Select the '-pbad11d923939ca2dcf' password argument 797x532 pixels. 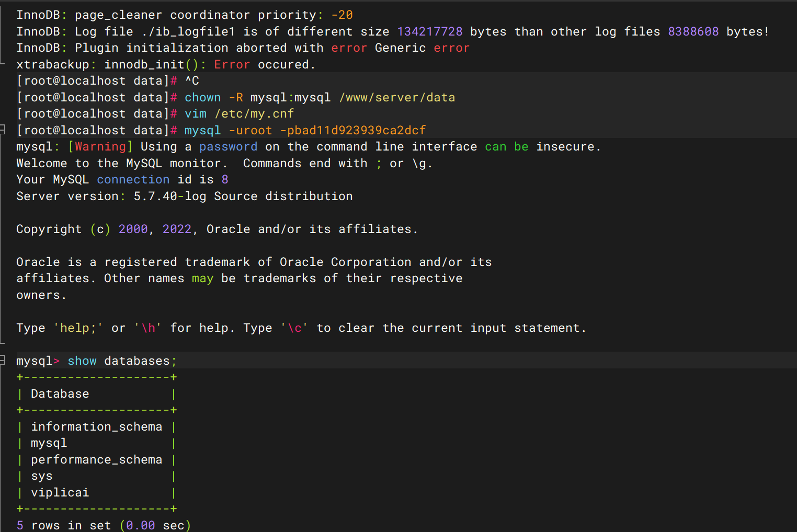[x=353, y=131]
